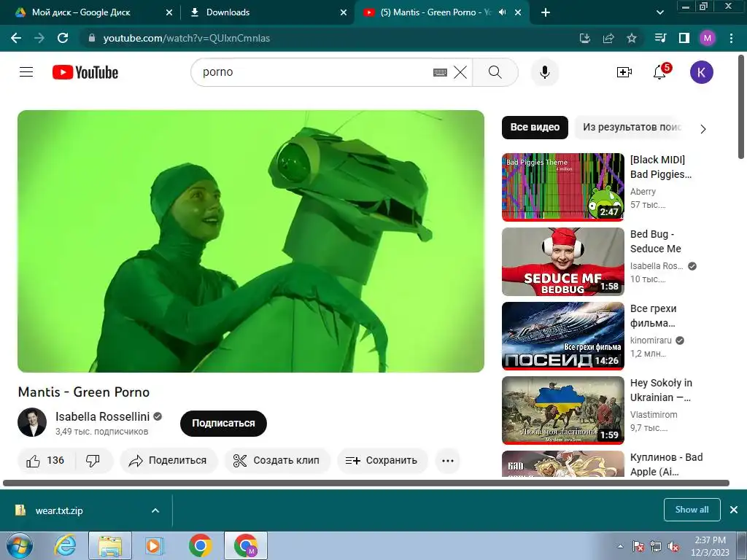Open Windows Explorer folder in the taskbar

[x=110, y=545]
